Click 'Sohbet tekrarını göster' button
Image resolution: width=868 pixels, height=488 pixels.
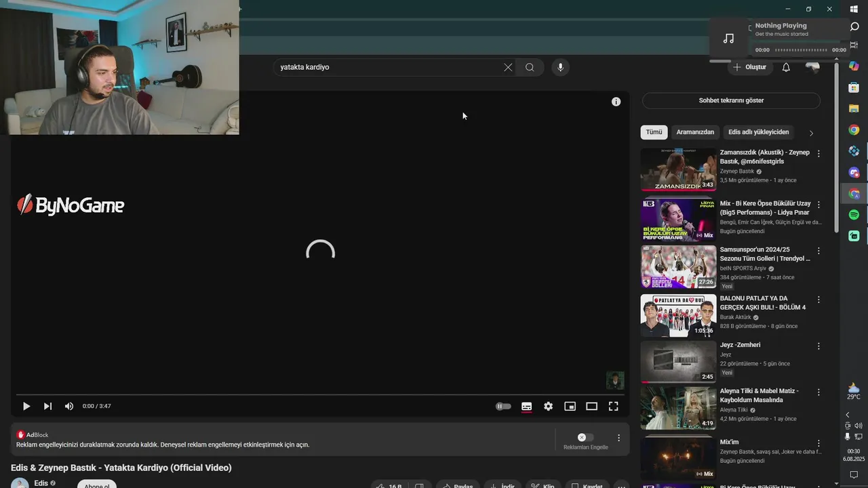[x=731, y=100]
